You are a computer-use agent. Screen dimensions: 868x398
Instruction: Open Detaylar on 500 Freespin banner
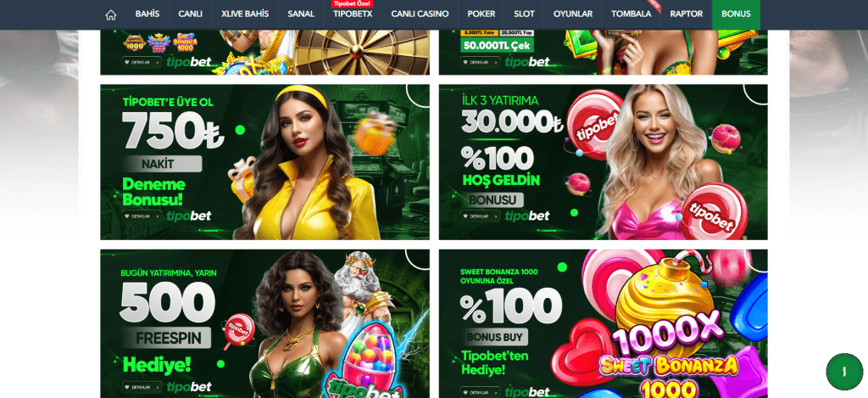pyautogui.click(x=142, y=387)
